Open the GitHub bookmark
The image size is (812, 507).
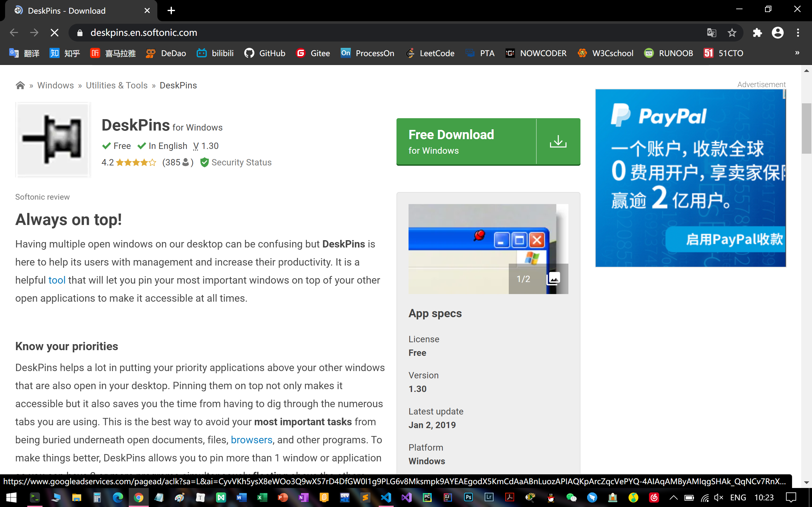point(265,53)
